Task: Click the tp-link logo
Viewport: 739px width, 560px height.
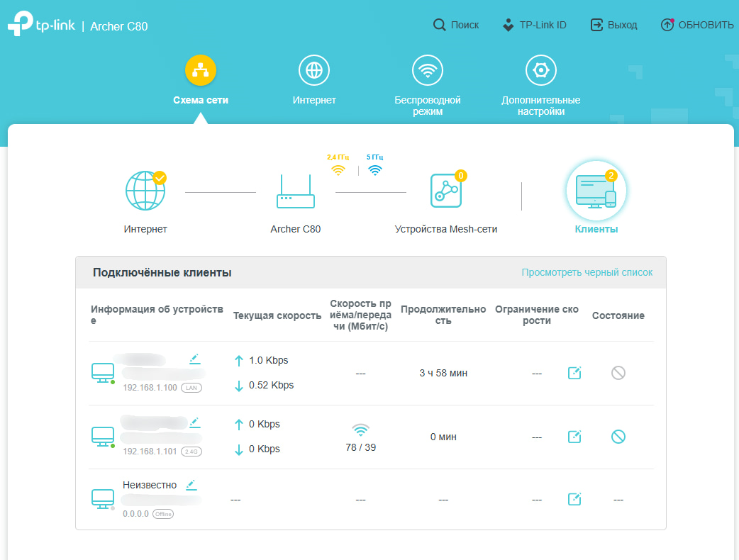Action: tap(41, 23)
